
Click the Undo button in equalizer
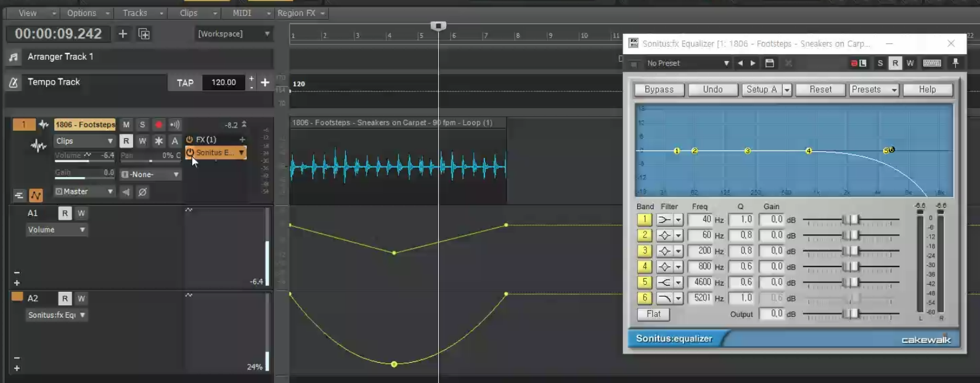713,90
